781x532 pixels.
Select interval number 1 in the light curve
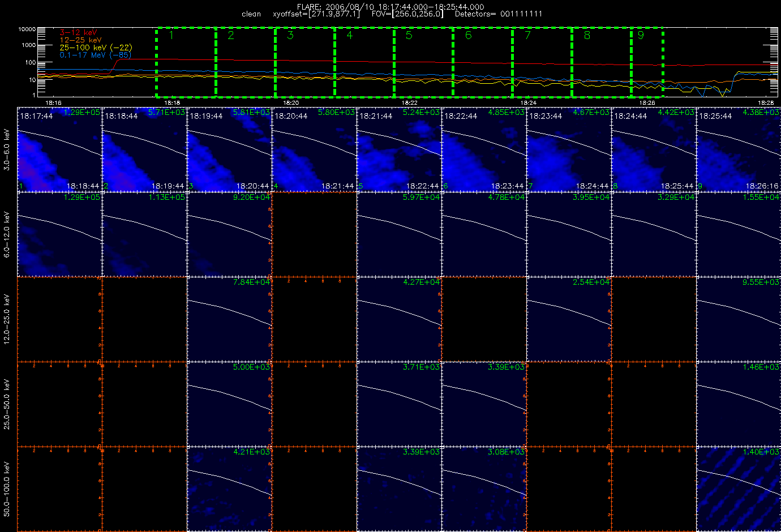[x=186, y=62]
